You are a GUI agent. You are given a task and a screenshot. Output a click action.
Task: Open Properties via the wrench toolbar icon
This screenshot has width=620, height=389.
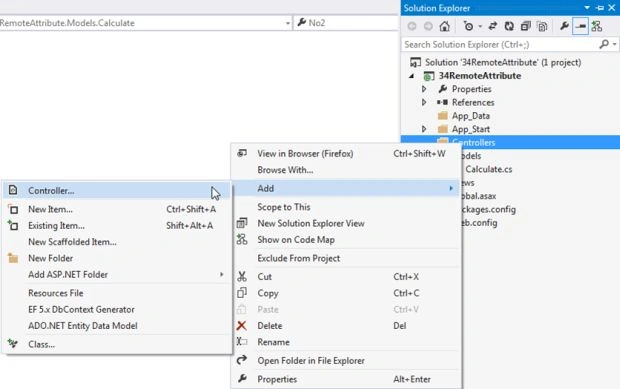[564, 26]
